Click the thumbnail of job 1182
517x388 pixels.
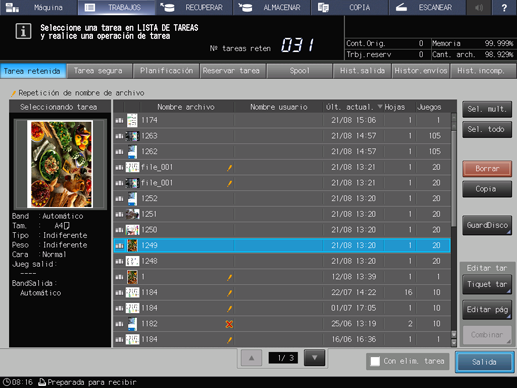(x=132, y=324)
